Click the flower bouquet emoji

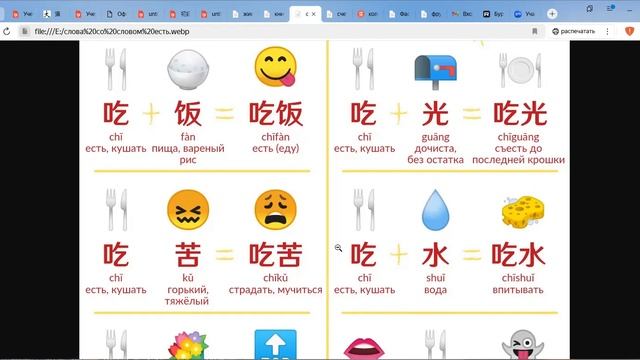pyautogui.click(x=188, y=345)
